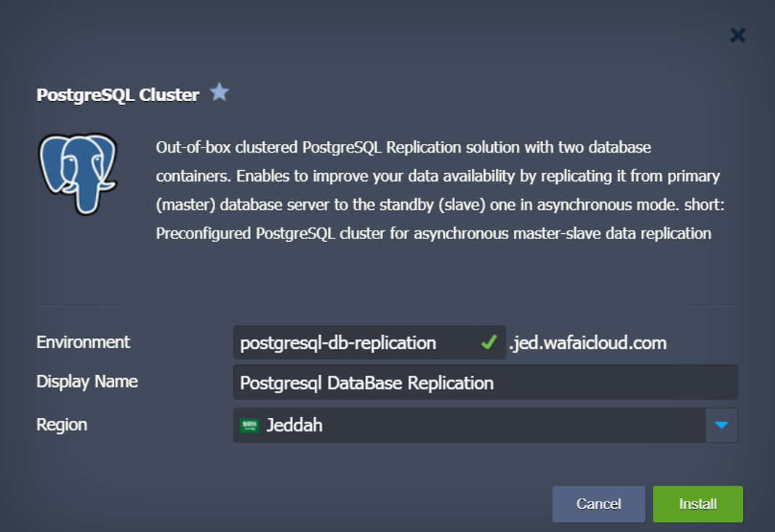Viewport: 775px width, 532px height.
Task: Click the .jed.wafaicloud.com domain suffix
Action: [x=587, y=342]
